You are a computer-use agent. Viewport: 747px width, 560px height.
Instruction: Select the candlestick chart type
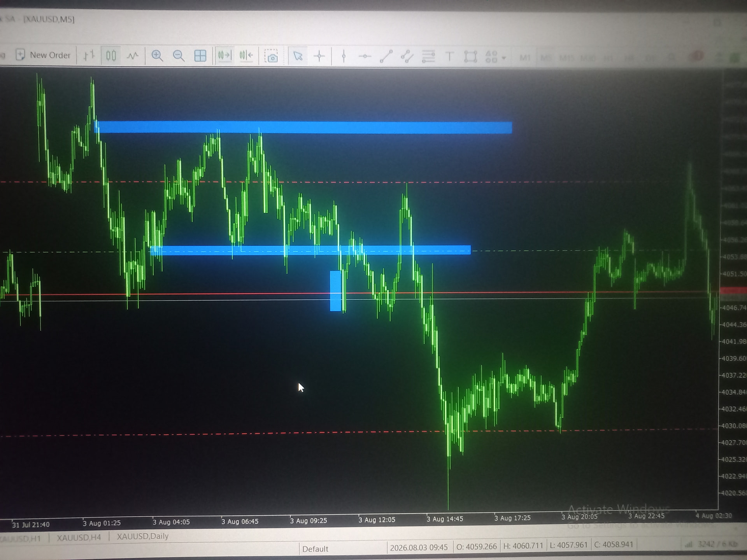(111, 56)
